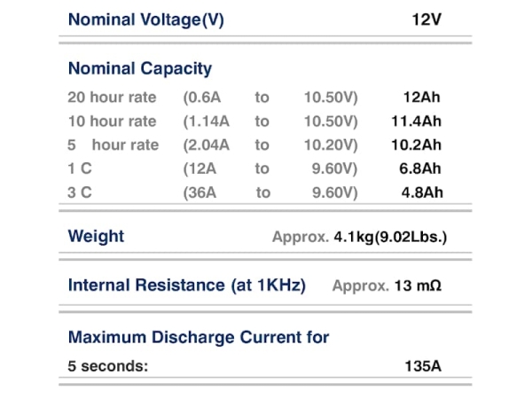
Task: Click the Maximum Discharge Current for heading
Action: point(199,337)
